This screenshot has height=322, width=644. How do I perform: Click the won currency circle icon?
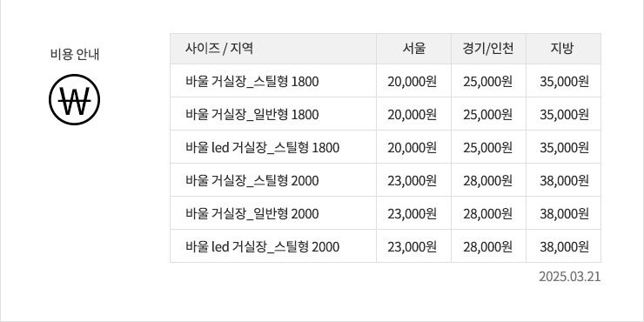[74, 99]
